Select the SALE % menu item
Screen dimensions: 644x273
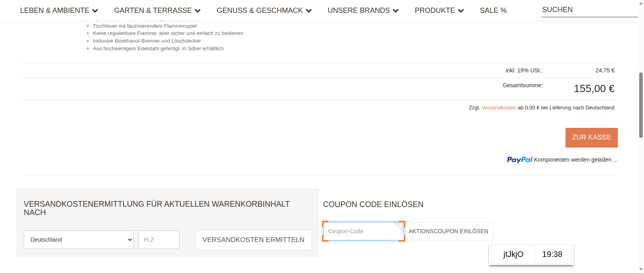coord(493,10)
